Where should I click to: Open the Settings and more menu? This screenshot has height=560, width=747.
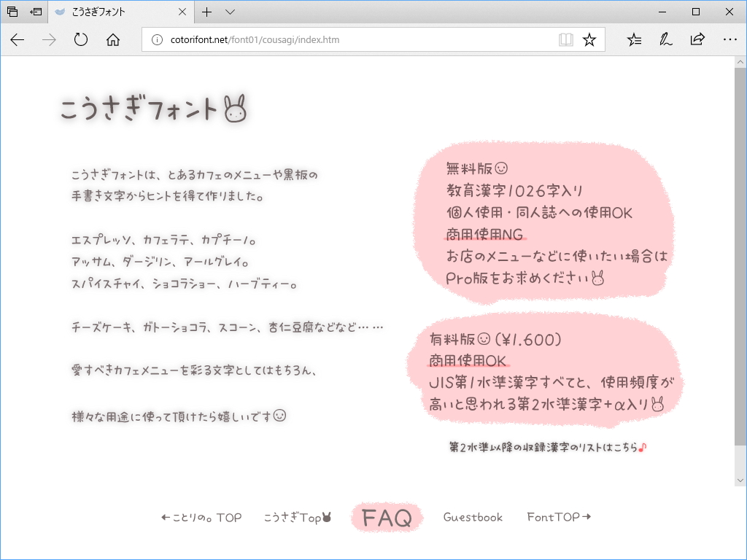(x=729, y=39)
